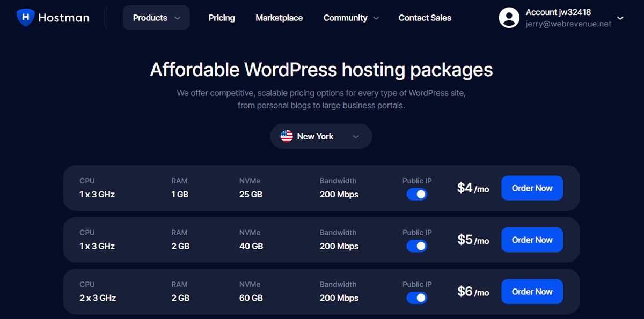
Task: Click the US flag icon in location selector
Action: [x=287, y=136]
